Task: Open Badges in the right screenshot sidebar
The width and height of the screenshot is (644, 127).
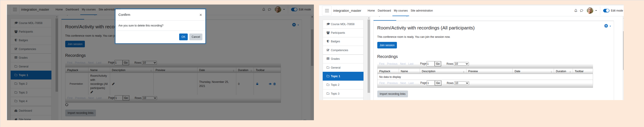Action: 343,41
